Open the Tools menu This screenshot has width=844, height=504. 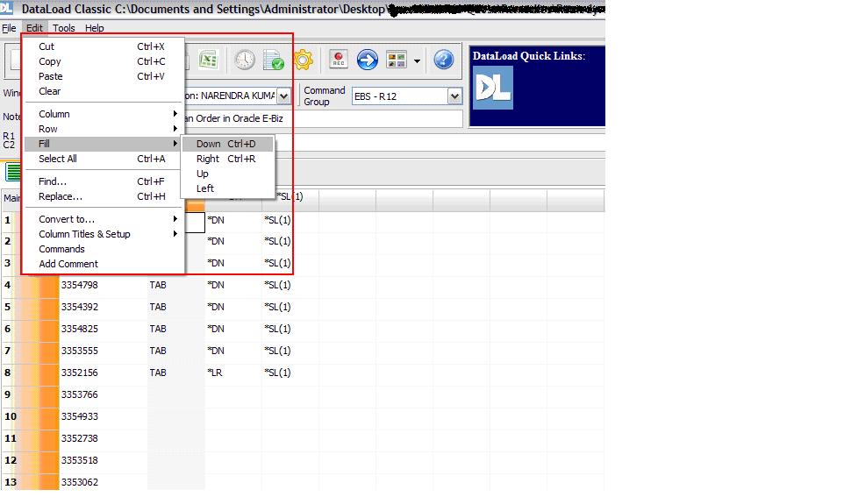[63, 28]
